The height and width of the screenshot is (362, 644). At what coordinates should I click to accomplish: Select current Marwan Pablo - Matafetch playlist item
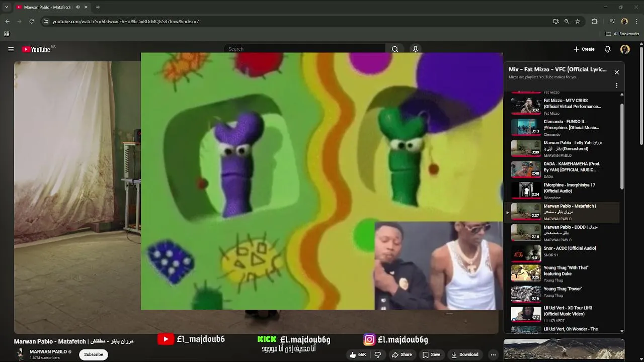coord(562,212)
